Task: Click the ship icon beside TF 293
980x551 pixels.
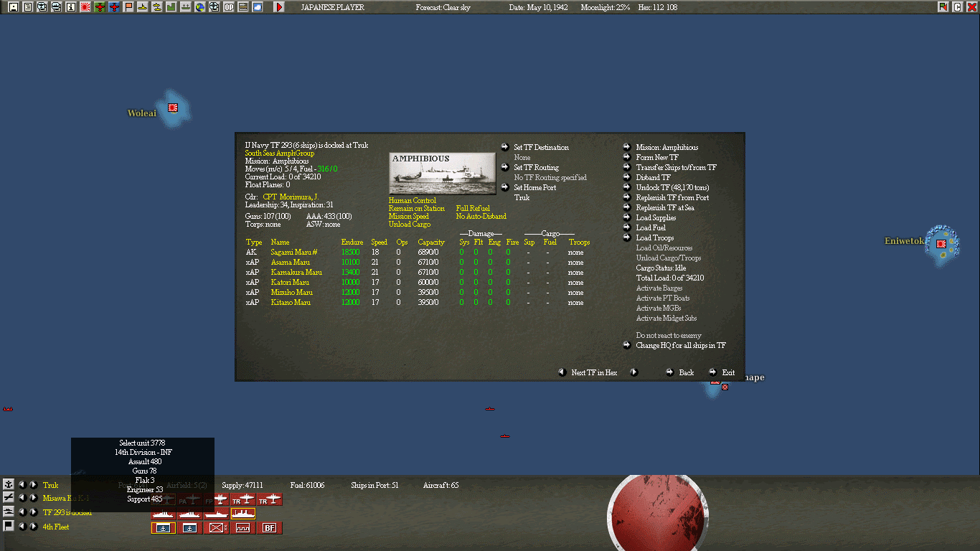Action: click(9, 512)
